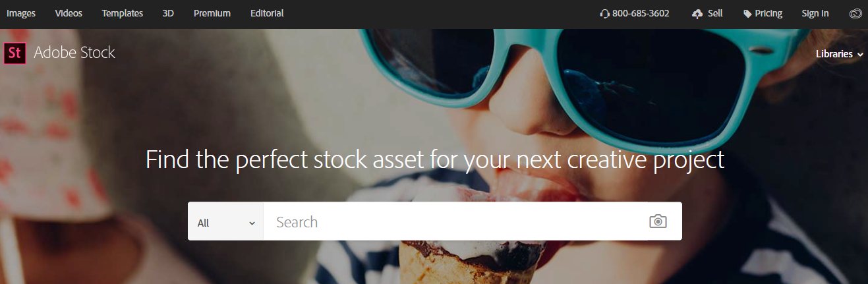The height and width of the screenshot is (284, 868).
Task: Open the Pricing page link
Action: coord(768,13)
